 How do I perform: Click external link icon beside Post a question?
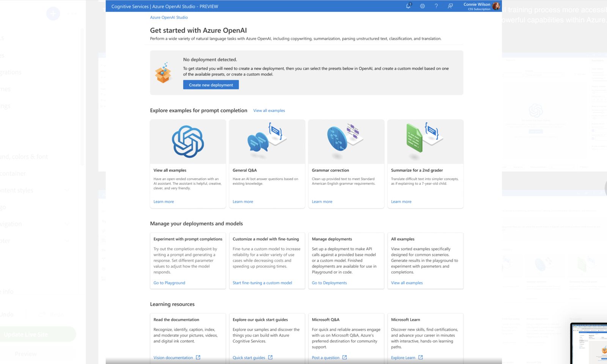(344, 358)
